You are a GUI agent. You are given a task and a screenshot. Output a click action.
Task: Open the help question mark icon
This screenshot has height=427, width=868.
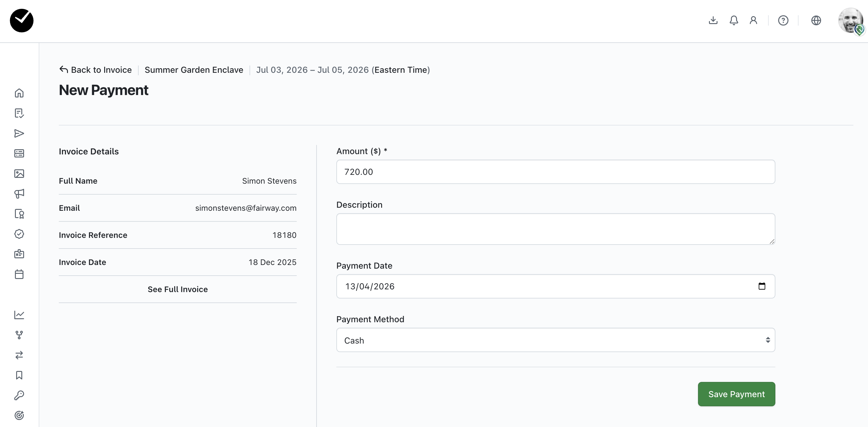point(783,20)
